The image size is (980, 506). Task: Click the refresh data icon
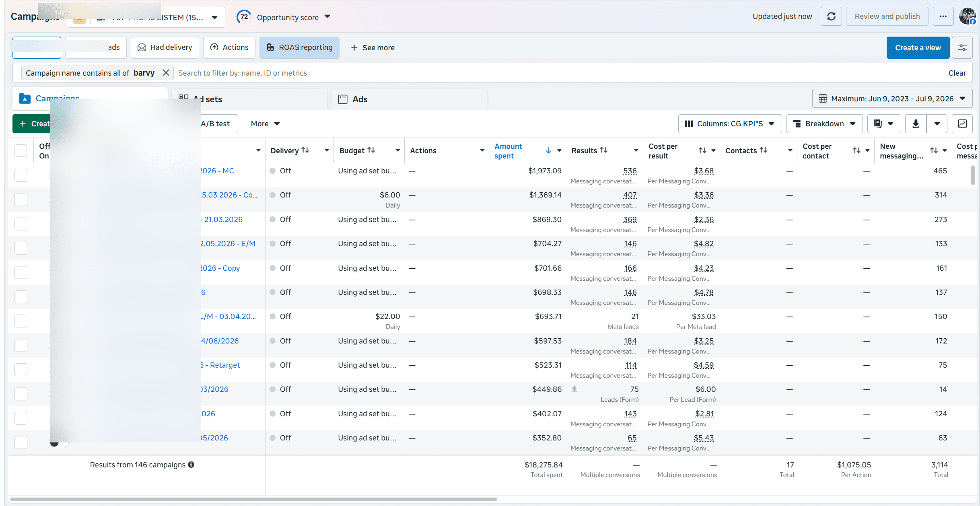click(x=831, y=16)
